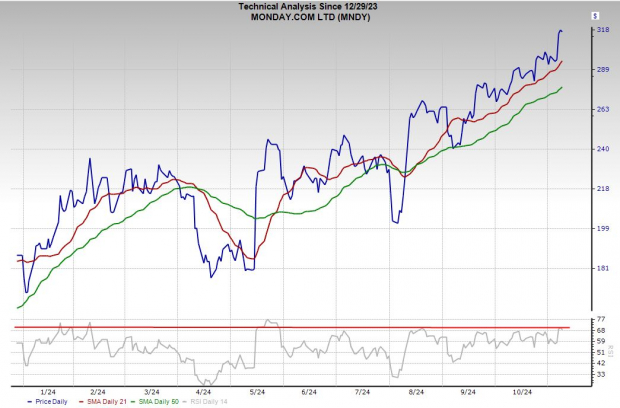The width and height of the screenshot is (620, 408).
Task: Click the 3/24 date axis label
Action: pyautogui.click(x=152, y=392)
